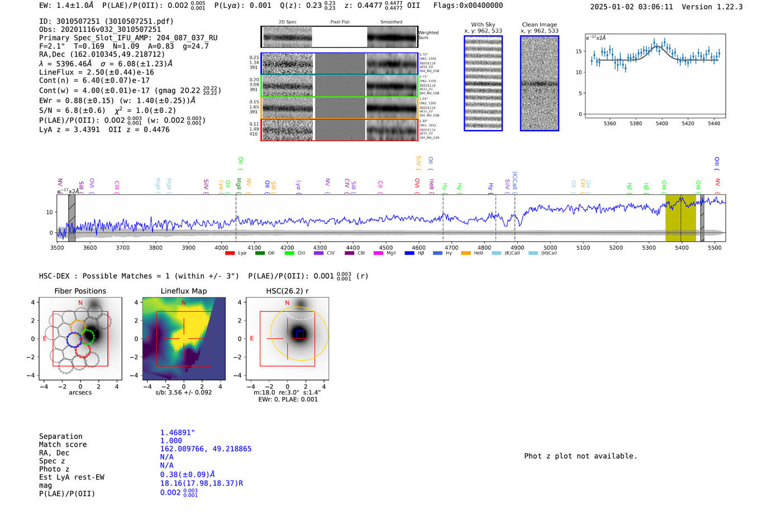
Task: Click the Separation value 1.46891"
Action: [178, 433]
